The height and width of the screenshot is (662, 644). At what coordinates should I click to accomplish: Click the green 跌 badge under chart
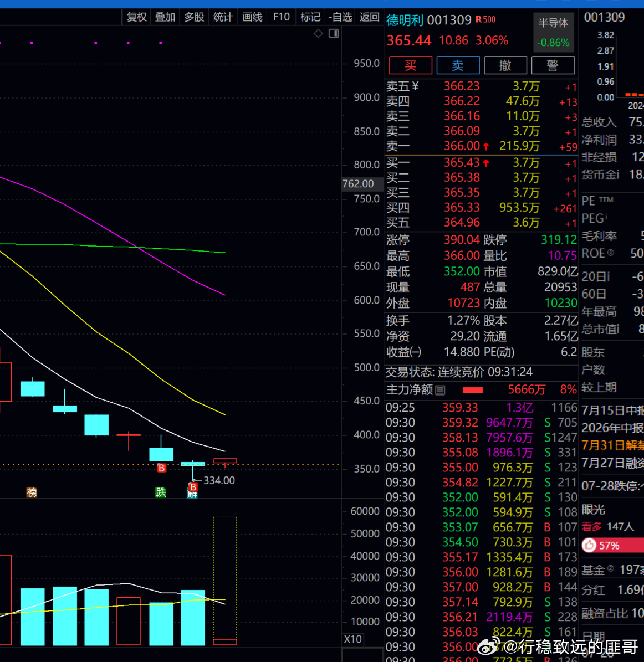point(161,492)
